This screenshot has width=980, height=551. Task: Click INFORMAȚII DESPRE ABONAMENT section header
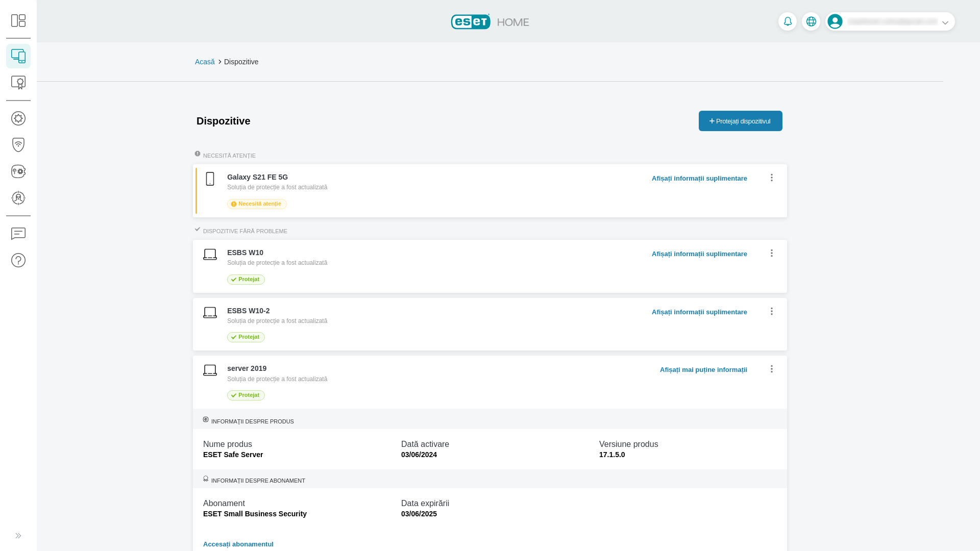pos(258,481)
